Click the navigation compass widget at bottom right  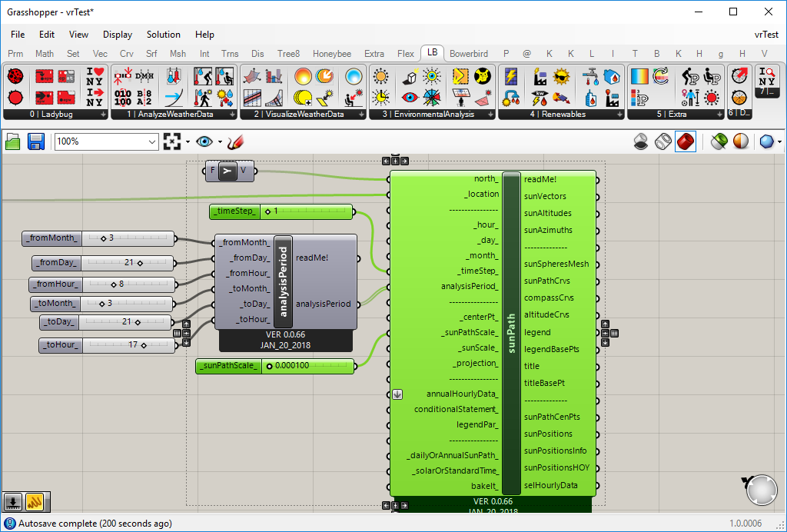762,490
